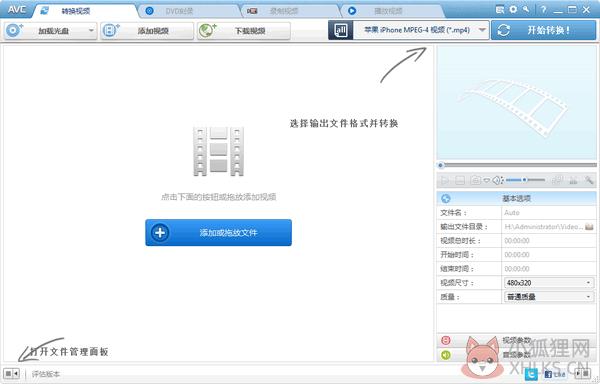600x384 pixels.
Task: Click the video preview area
Action: pos(517,103)
